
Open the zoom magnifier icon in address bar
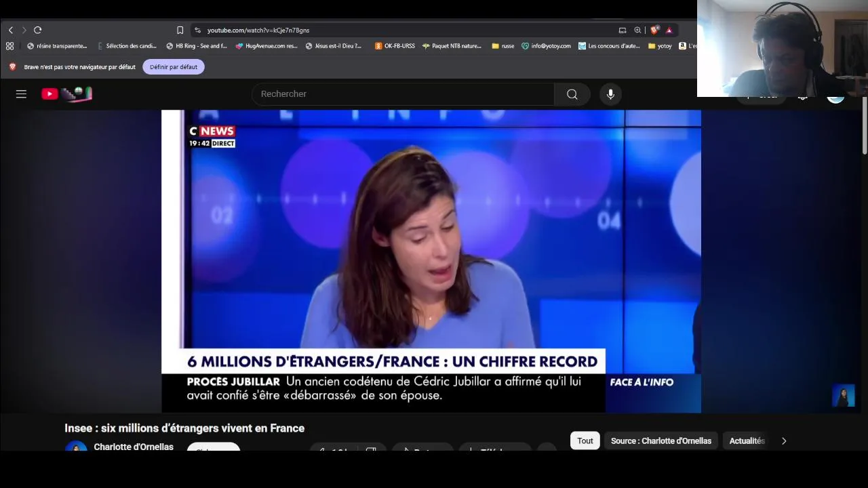[637, 30]
